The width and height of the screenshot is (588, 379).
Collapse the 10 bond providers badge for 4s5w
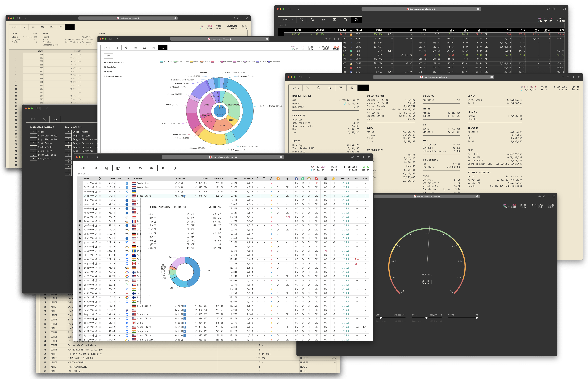pos(185,196)
